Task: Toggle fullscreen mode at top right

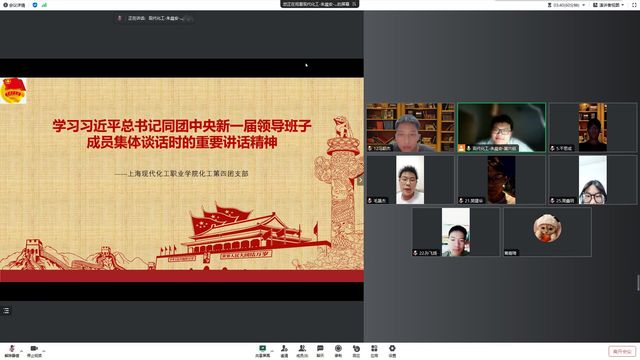Action: click(x=634, y=5)
